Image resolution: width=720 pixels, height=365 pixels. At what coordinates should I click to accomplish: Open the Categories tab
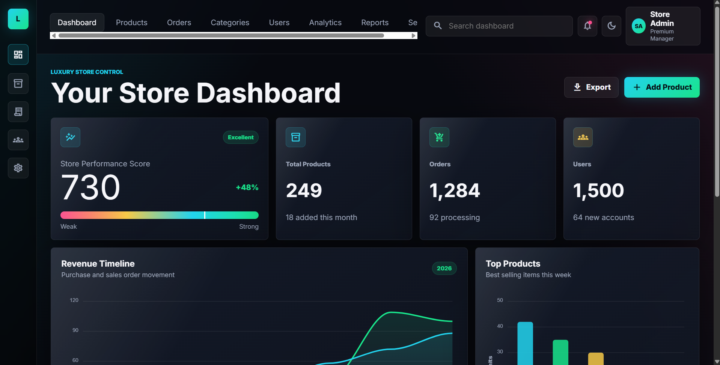tap(230, 22)
